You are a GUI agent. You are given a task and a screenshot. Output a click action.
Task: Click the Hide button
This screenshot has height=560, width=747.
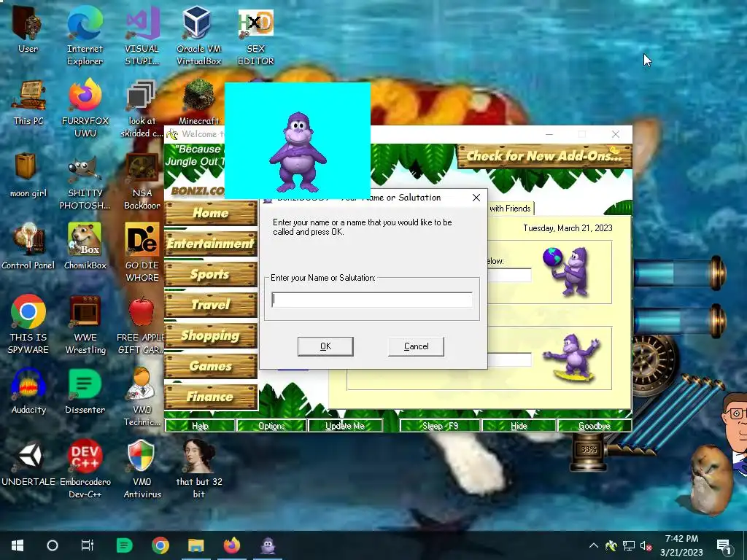pos(519,426)
